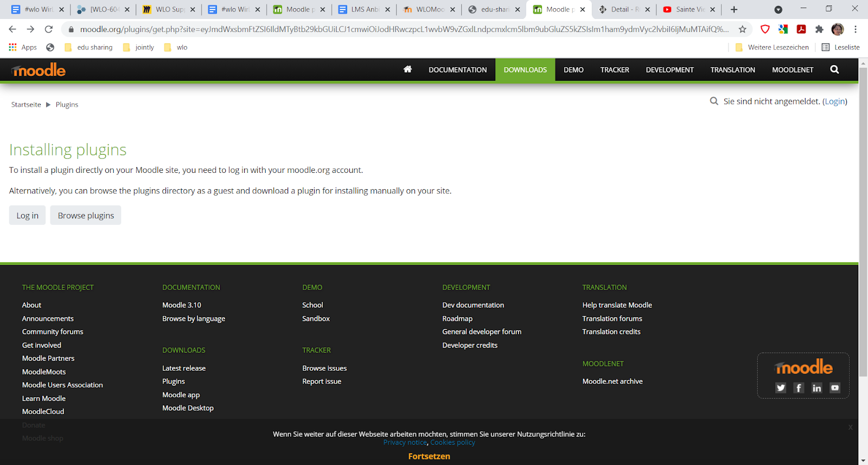Open Leseliste reading list

(x=840, y=47)
